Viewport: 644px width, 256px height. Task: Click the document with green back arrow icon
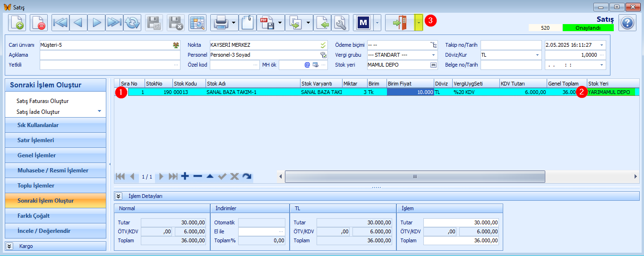[323, 22]
